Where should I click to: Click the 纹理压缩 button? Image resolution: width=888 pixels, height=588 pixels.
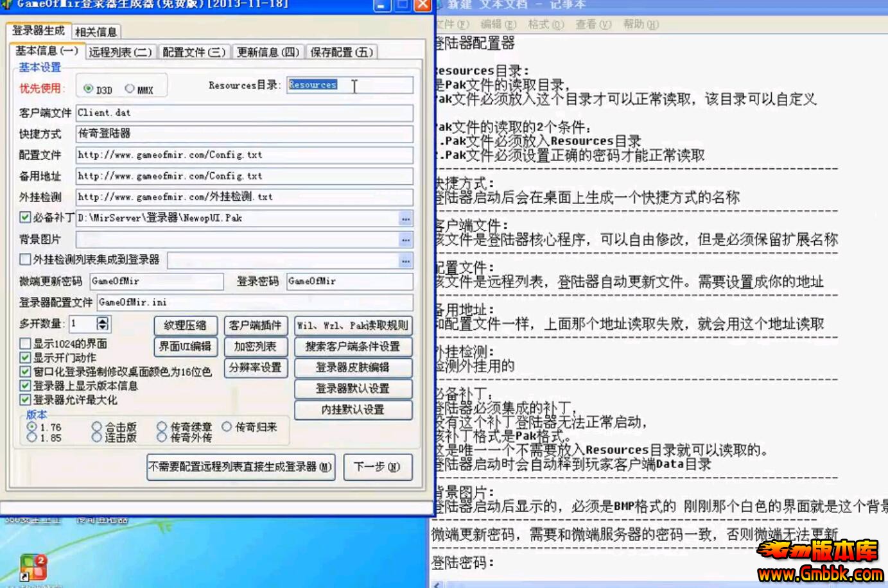pyautogui.click(x=185, y=325)
